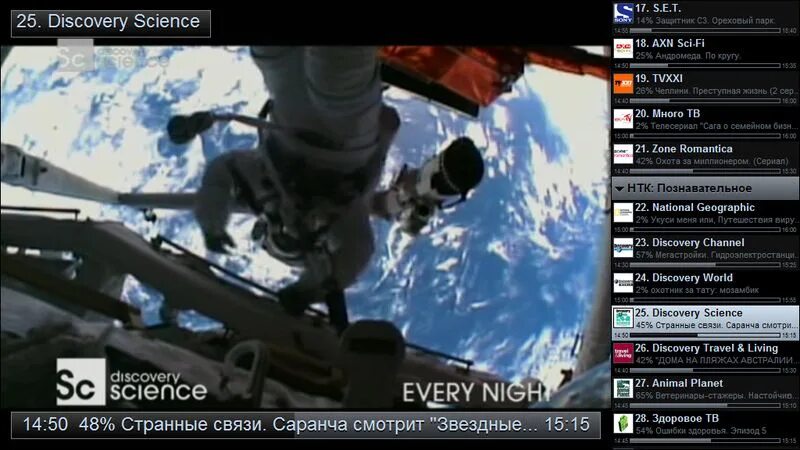The height and width of the screenshot is (450, 800).
Task: Switch to channel 28. Здоровое ТВ
Action: click(x=706, y=428)
